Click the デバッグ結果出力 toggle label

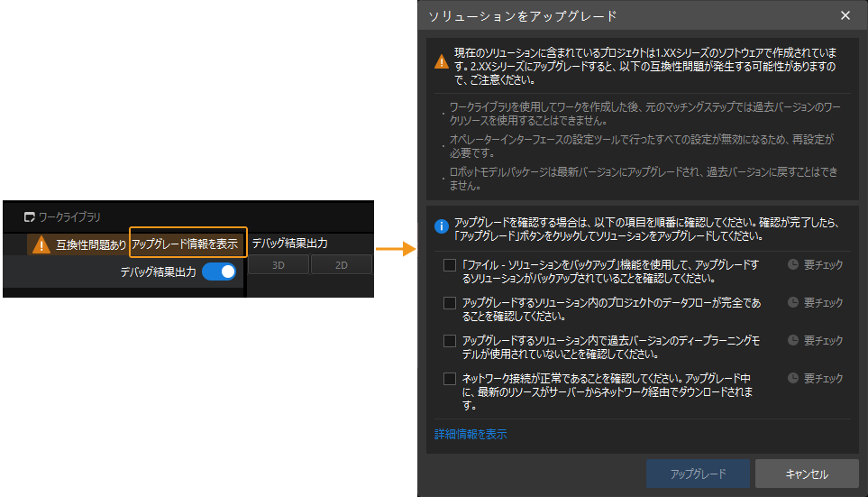[x=159, y=272]
